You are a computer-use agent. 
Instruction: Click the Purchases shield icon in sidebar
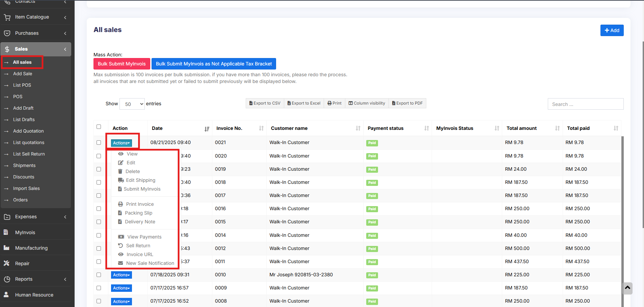7,33
